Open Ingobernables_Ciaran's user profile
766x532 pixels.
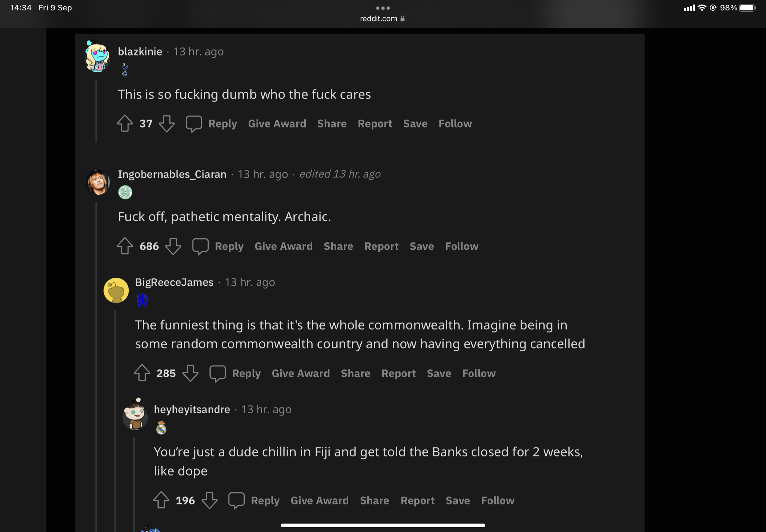[172, 174]
